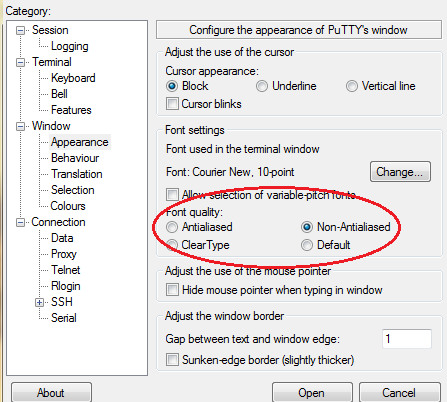
Task: Allow selection of variable-pitch fonts
Action: (x=172, y=194)
